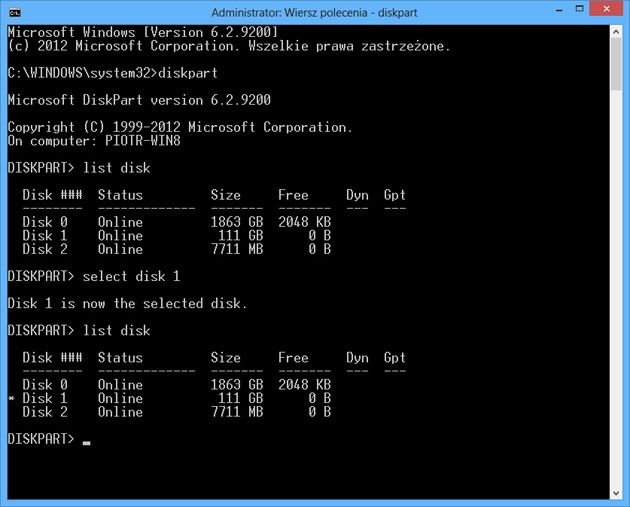The height and width of the screenshot is (507, 630).
Task: Click the 'On computer: PIOTR-WIN8' line
Action: click(94, 141)
